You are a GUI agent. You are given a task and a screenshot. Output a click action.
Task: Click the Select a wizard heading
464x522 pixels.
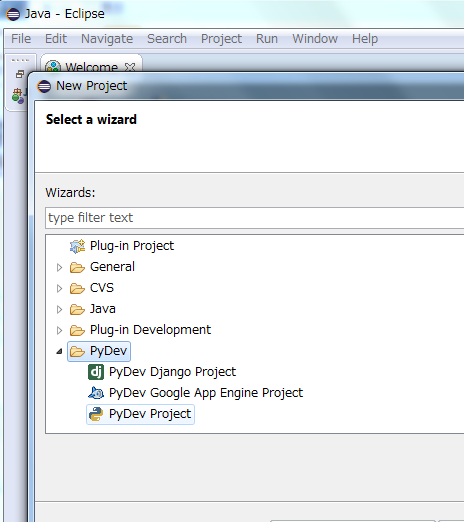91,120
